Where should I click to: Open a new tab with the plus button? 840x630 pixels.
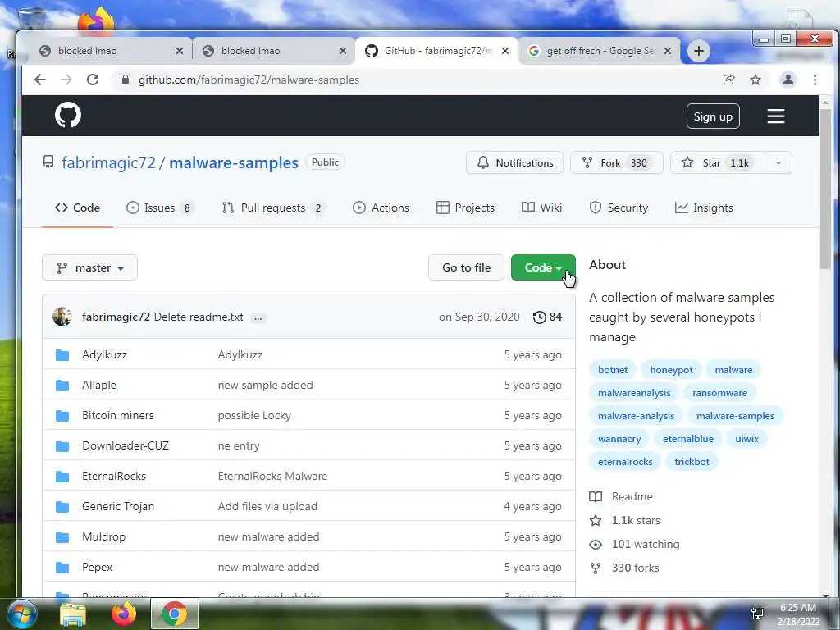click(x=699, y=51)
